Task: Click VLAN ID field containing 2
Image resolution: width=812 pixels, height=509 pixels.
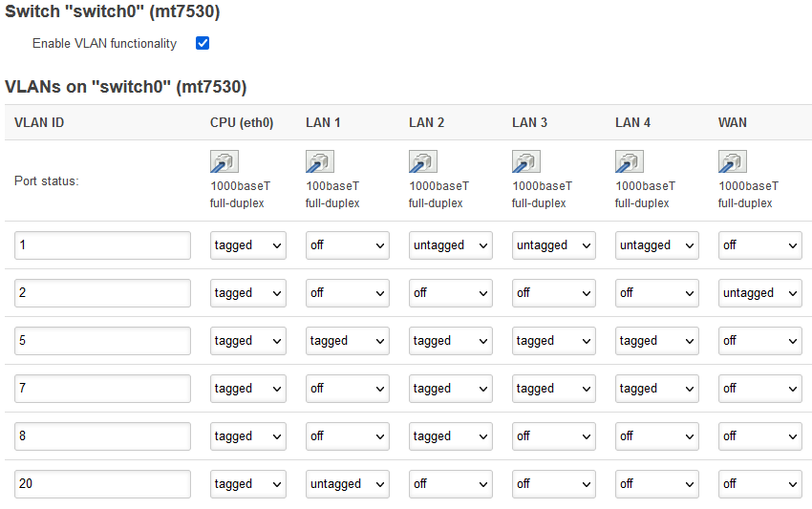Action: [x=102, y=293]
